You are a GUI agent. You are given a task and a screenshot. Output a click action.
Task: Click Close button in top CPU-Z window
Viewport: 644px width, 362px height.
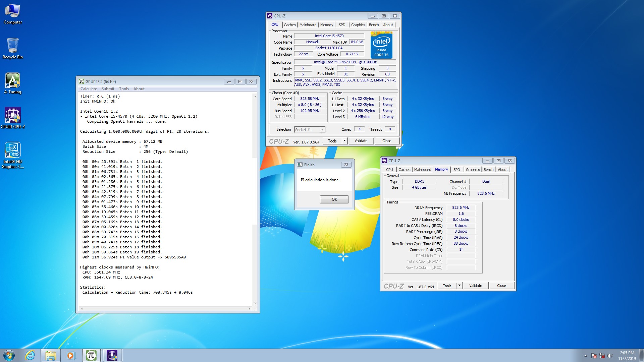[387, 141]
